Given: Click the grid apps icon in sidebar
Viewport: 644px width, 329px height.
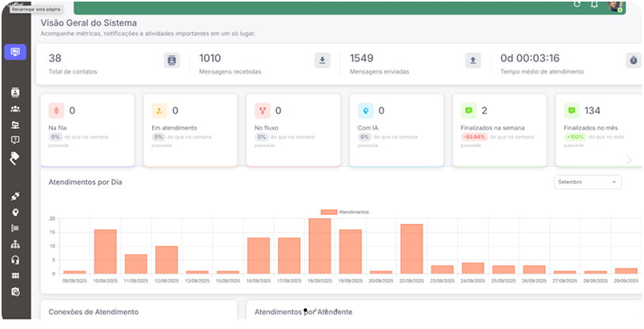Looking at the screenshot, I should click(x=15, y=275).
